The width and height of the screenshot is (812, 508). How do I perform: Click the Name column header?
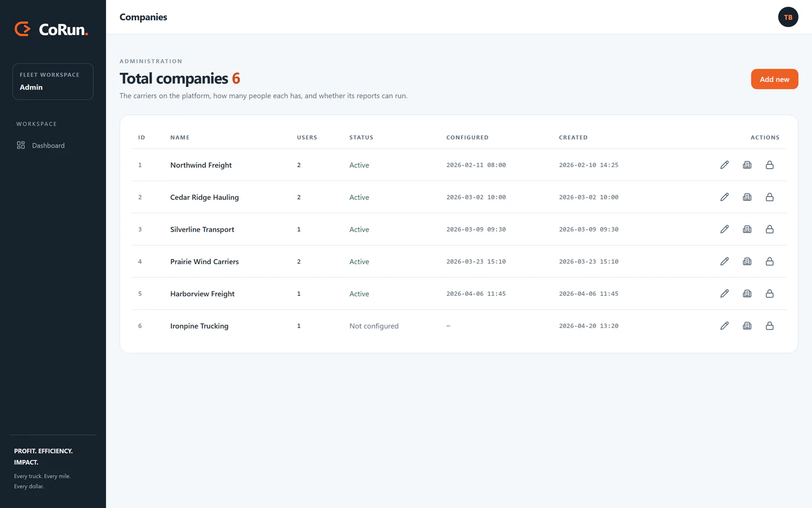point(180,137)
